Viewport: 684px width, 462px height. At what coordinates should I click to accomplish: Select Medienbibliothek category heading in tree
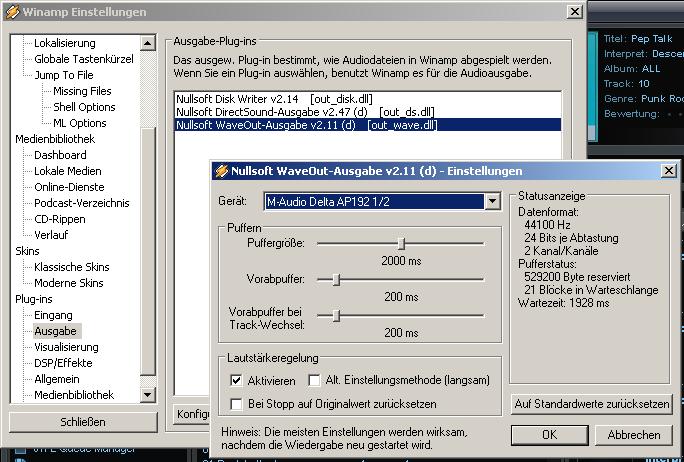click(x=55, y=139)
